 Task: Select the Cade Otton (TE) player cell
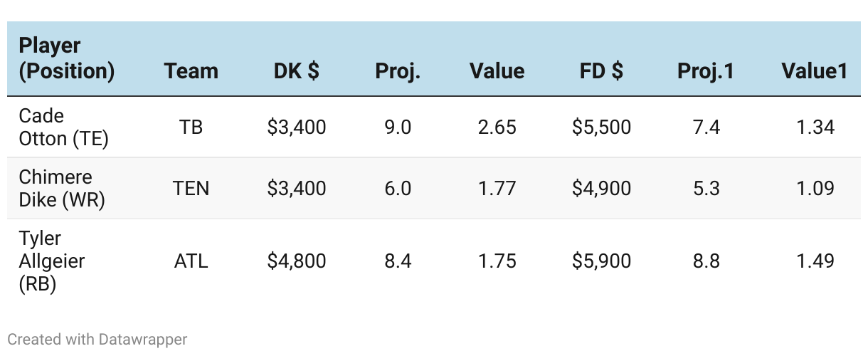point(63,127)
